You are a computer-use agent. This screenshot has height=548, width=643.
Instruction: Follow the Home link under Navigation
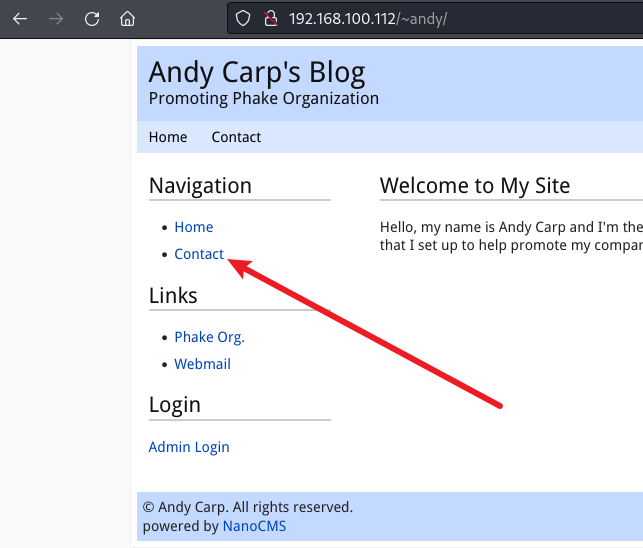pos(193,227)
